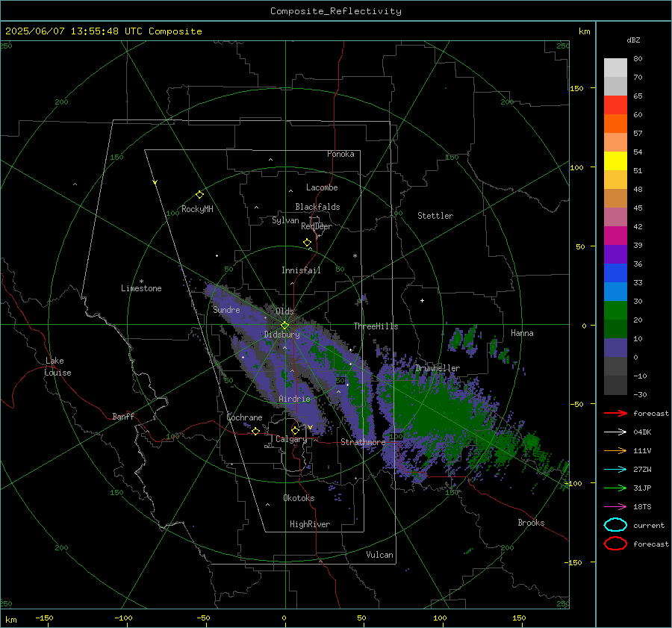672x628 pixels.
Task: Click the yellow diamond marker below Cochrane
Action: [255, 432]
